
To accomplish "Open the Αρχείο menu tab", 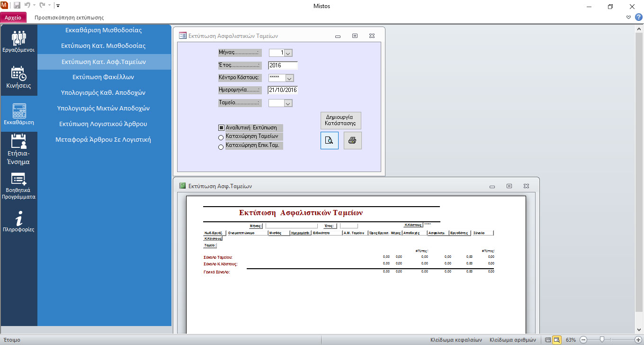I will [x=13, y=18].
